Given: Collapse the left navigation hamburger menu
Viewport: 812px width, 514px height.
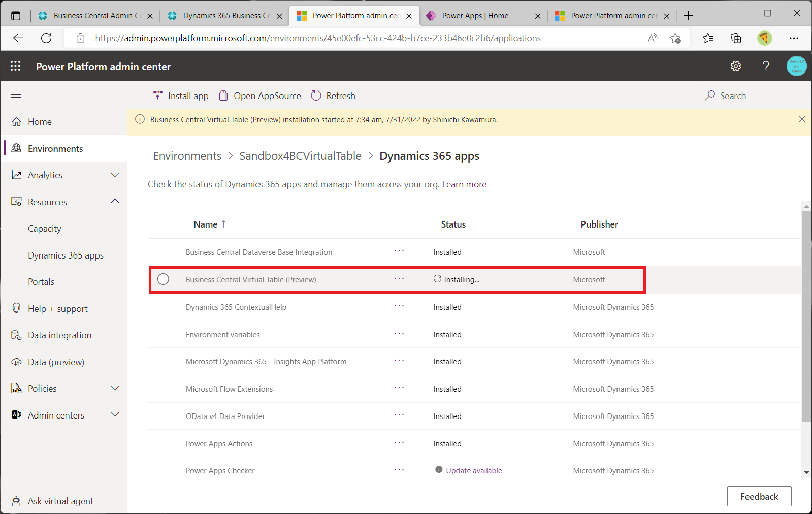Looking at the screenshot, I should coord(16,95).
